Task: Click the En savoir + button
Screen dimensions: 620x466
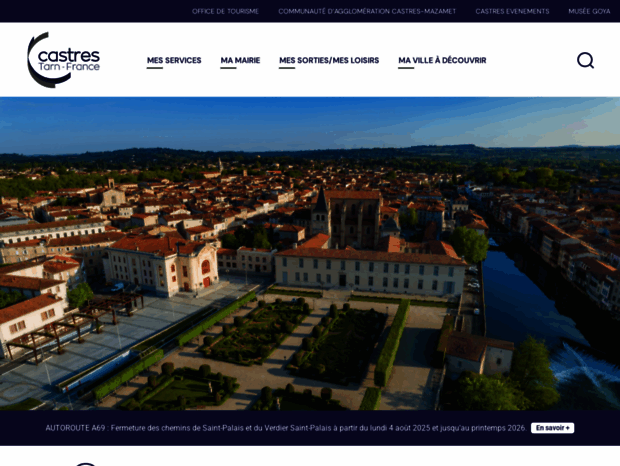Action: pos(552,428)
